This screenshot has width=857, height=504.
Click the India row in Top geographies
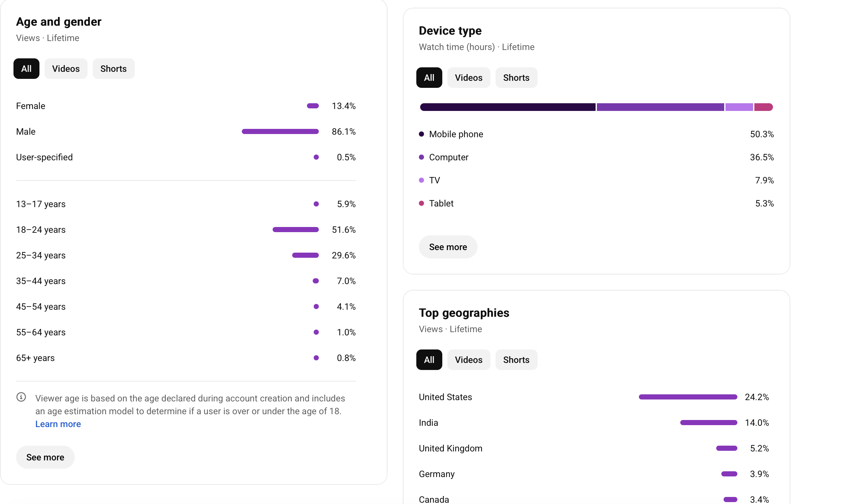coord(594,423)
